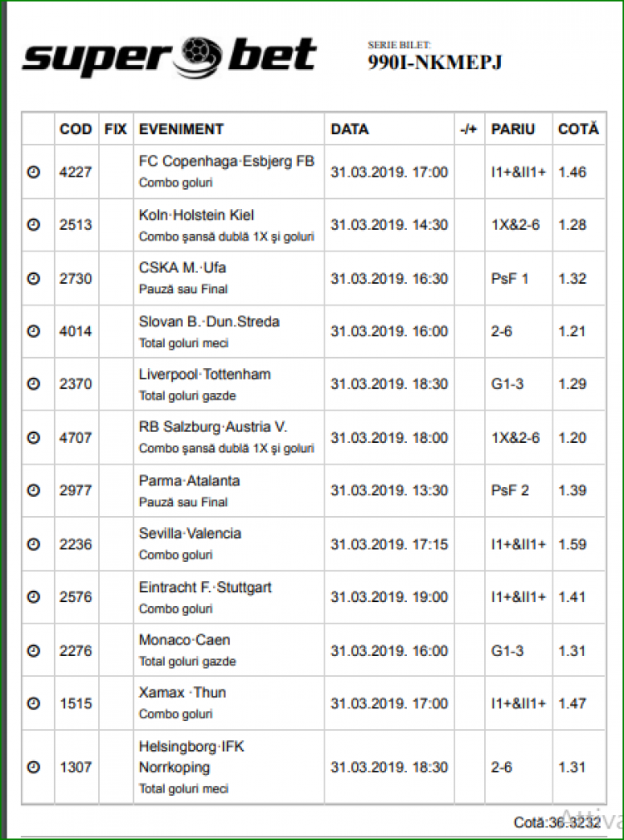The image size is (624, 840).
Task: Click clock icon in Monaco-Caen row
Action: pyautogui.click(x=33, y=650)
